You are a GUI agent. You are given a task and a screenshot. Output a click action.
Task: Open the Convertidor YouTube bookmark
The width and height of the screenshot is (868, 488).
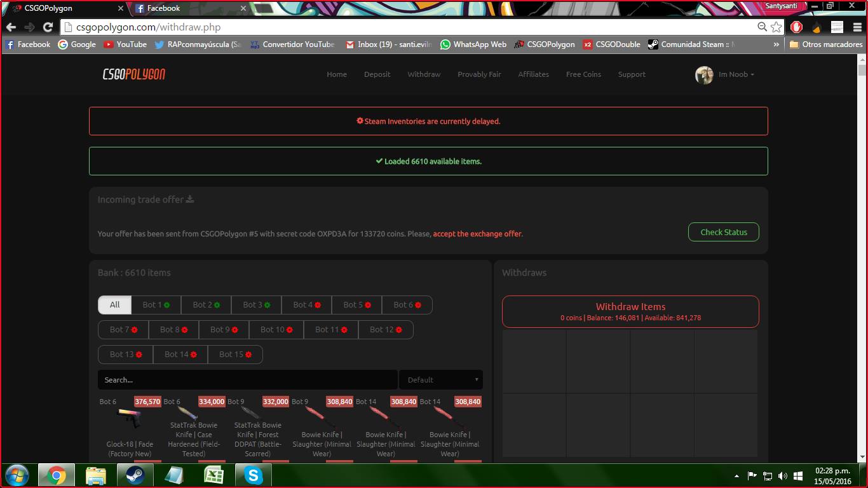(x=292, y=44)
